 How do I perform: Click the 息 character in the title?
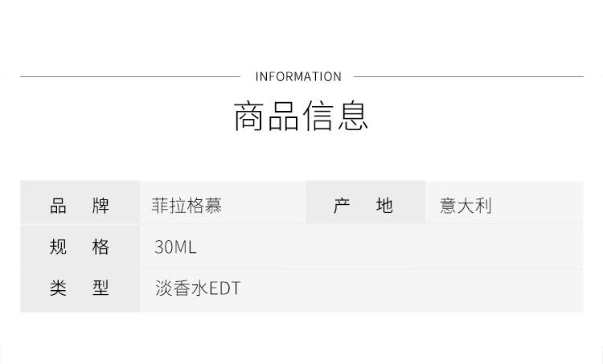(x=354, y=116)
